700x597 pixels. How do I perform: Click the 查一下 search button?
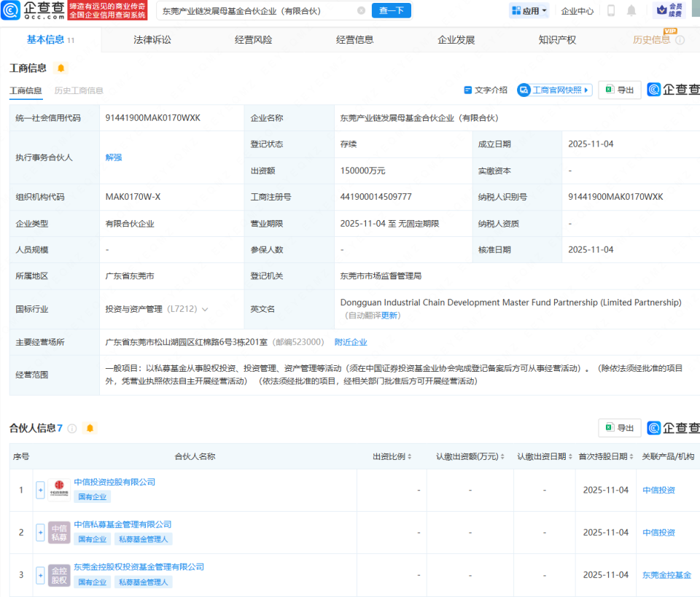(x=391, y=10)
